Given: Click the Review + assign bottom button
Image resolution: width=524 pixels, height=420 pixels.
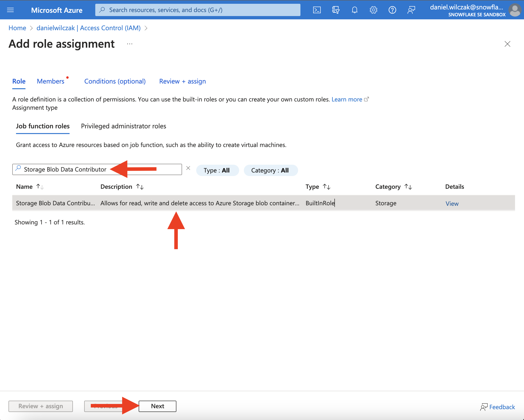Looking at the screenshot, I should click(41, 406).
